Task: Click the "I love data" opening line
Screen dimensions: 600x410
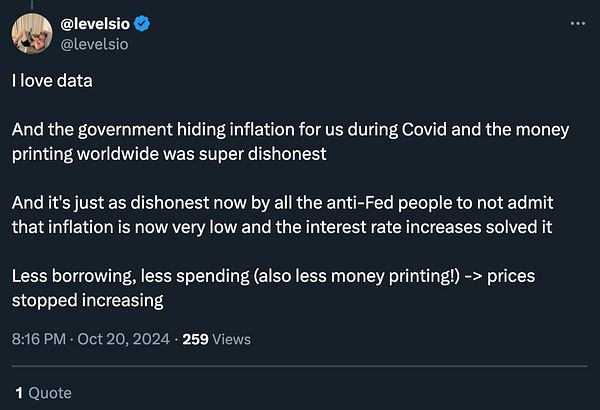Action: tap(52, 81)
